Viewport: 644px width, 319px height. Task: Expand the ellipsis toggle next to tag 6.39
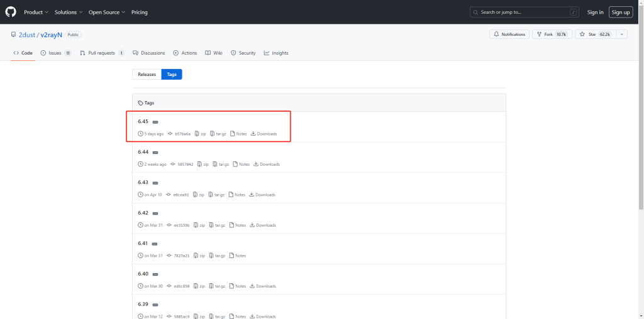click(x=155, y=305)
